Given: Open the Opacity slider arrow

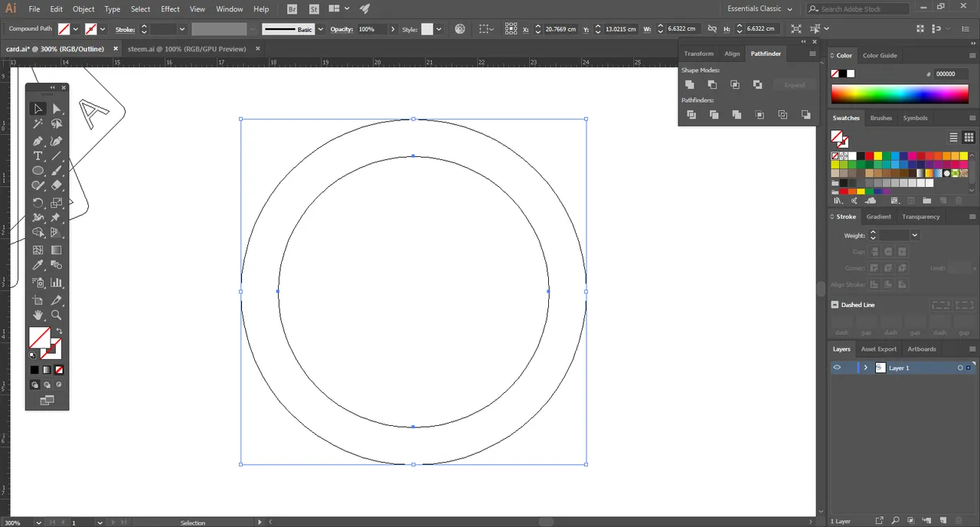Looking at the screenshot, I should [393, 29].
